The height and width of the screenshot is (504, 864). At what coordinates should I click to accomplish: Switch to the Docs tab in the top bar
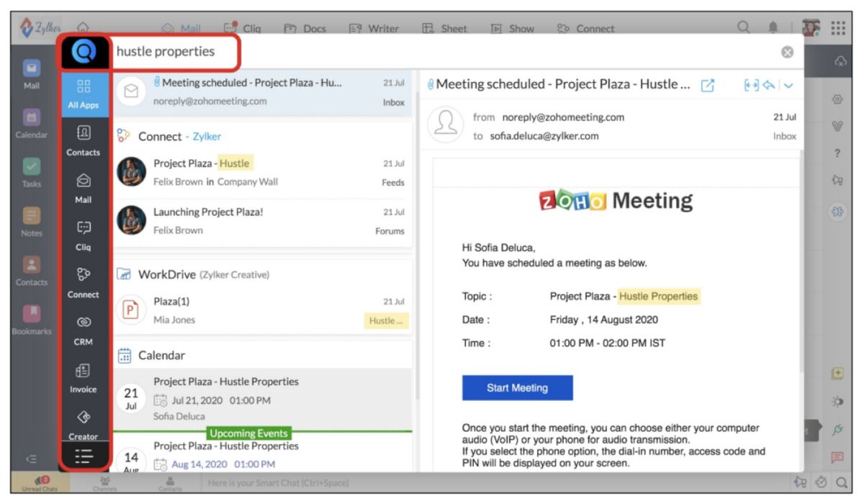pos(305,29)
